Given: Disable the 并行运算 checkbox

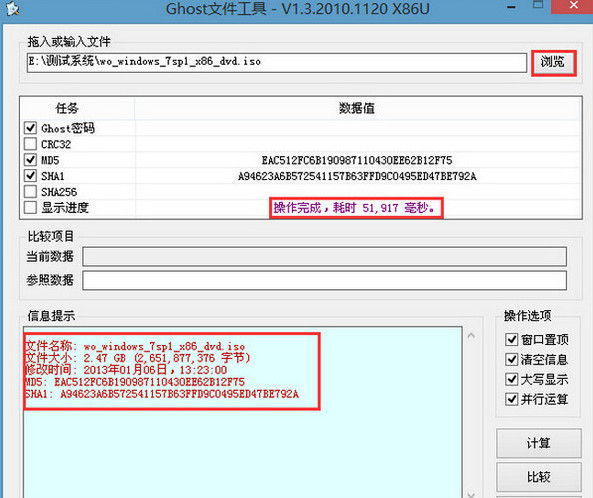Looking at the screenshot, I should pos(511,399).
